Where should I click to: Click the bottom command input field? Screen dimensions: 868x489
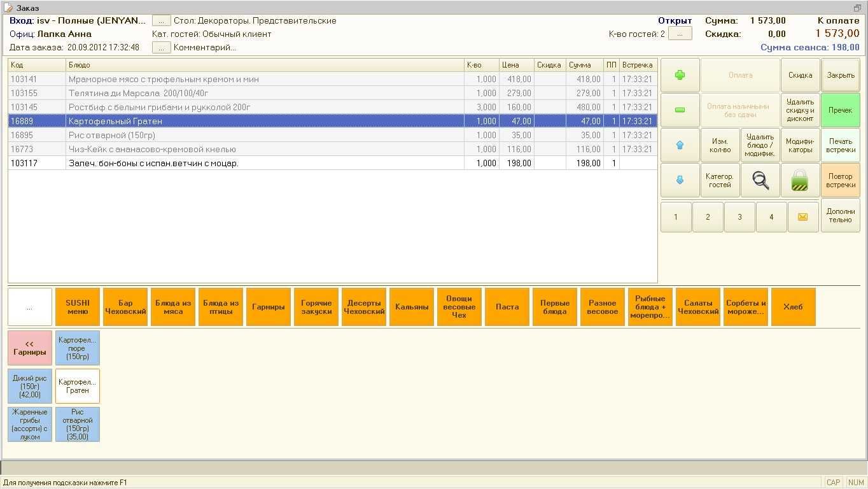point(433,468)
